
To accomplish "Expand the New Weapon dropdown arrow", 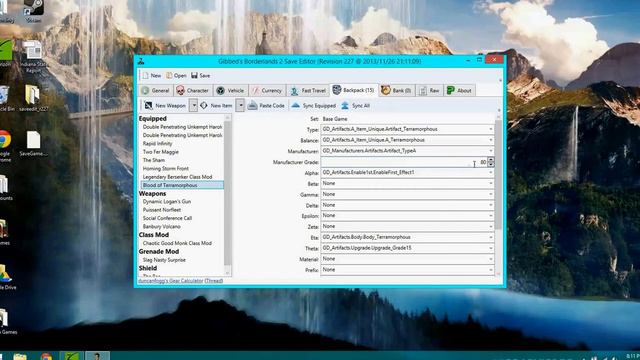I will 194,106.
